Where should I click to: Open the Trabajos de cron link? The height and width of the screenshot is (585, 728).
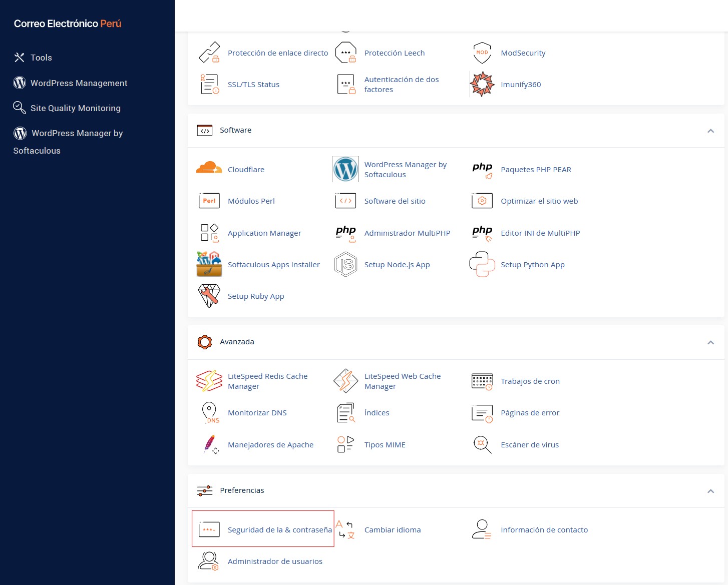[x=530, y=381]
